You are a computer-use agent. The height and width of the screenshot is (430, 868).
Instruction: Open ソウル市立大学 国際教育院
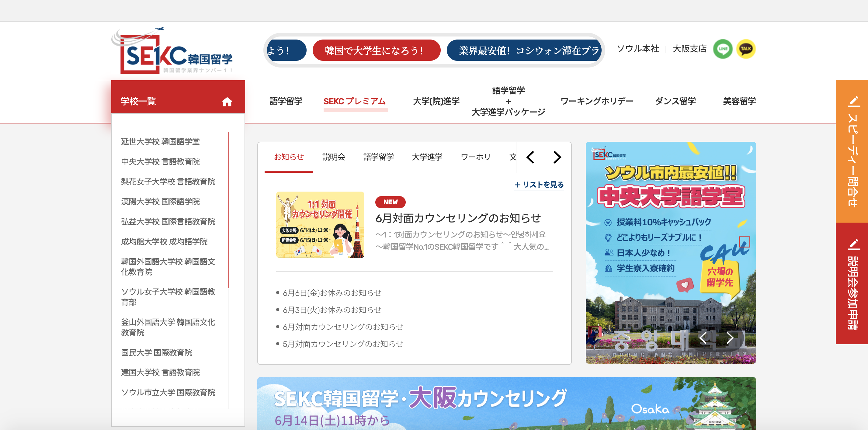click(x=168, y=393)
